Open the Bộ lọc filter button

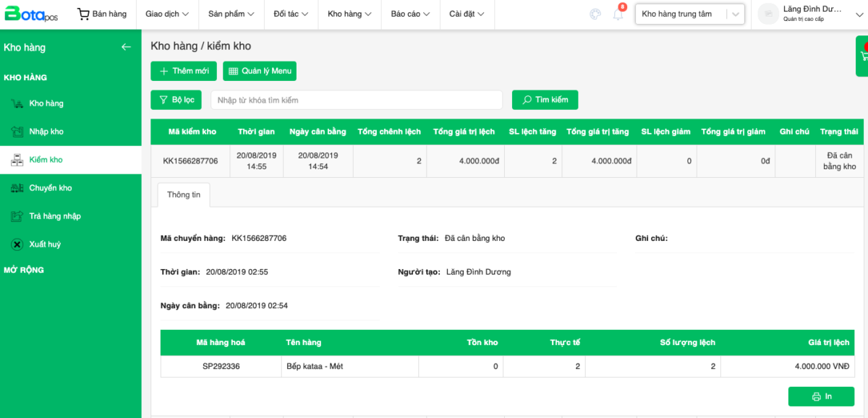(x=176, y=100)
